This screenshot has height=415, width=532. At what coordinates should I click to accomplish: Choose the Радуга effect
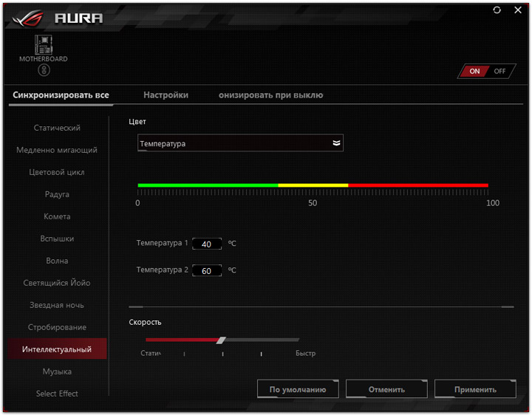(57, 194)
